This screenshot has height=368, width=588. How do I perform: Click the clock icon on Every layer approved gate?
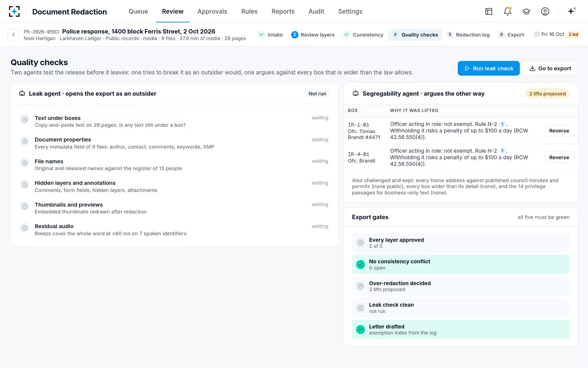click(x=361, y=243)
